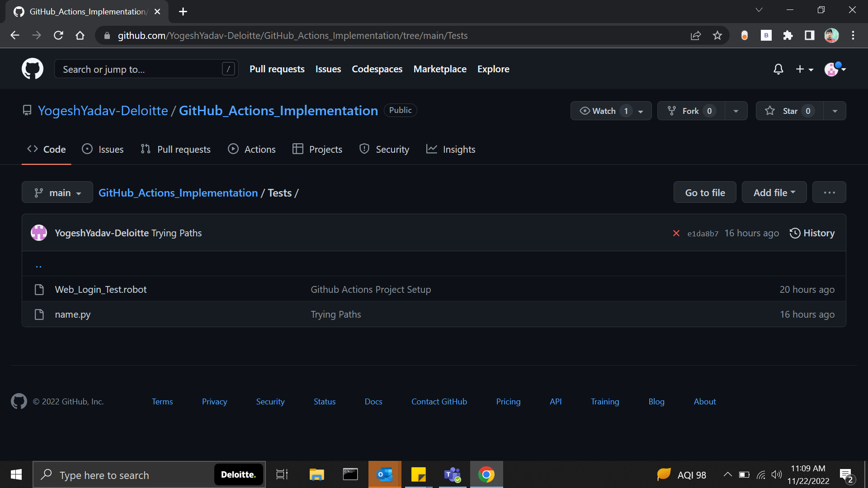Open a new browser tab
This screenshot has height=488, width=868.
[x=183, y=12]
